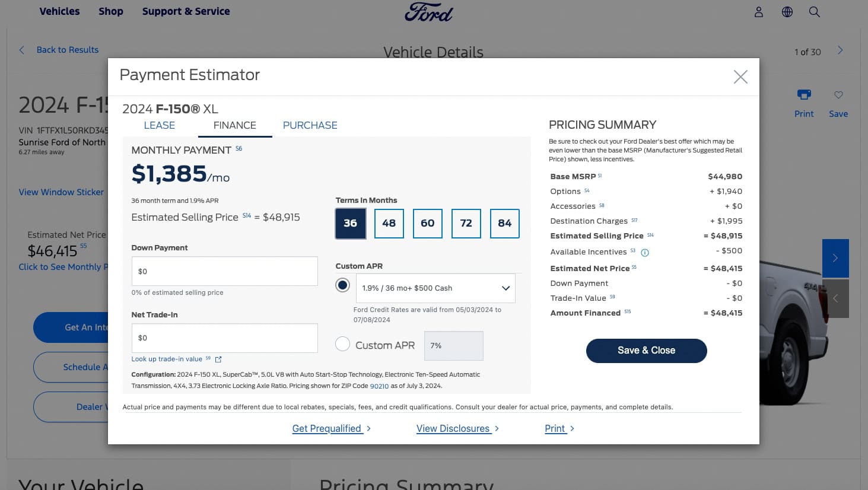Screen dimensions: 868x490
Task: Choose the 36 month term
Action: click(351, 224)
